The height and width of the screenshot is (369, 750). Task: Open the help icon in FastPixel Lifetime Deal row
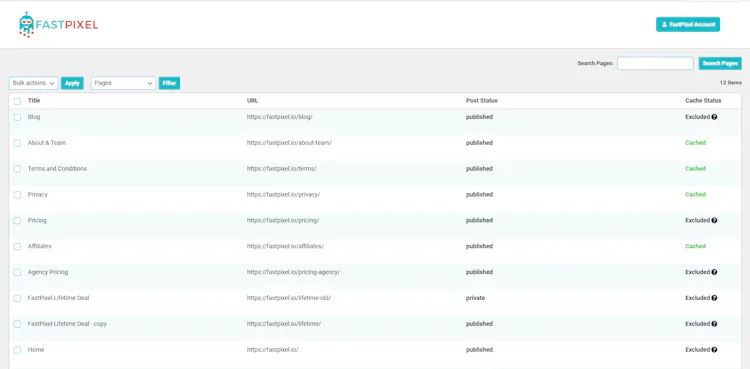tap(714, 298)
